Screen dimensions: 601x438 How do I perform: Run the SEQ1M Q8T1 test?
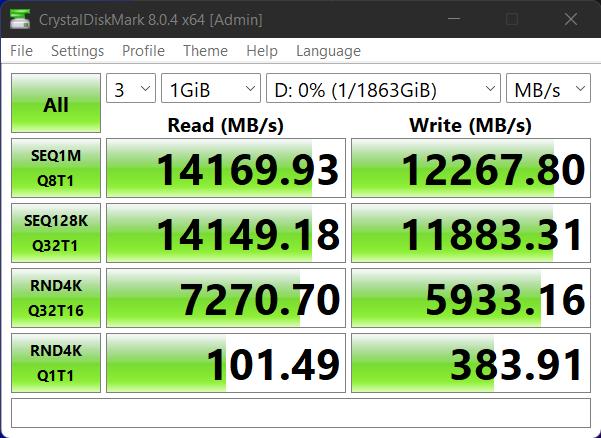(x=56, y=169)
